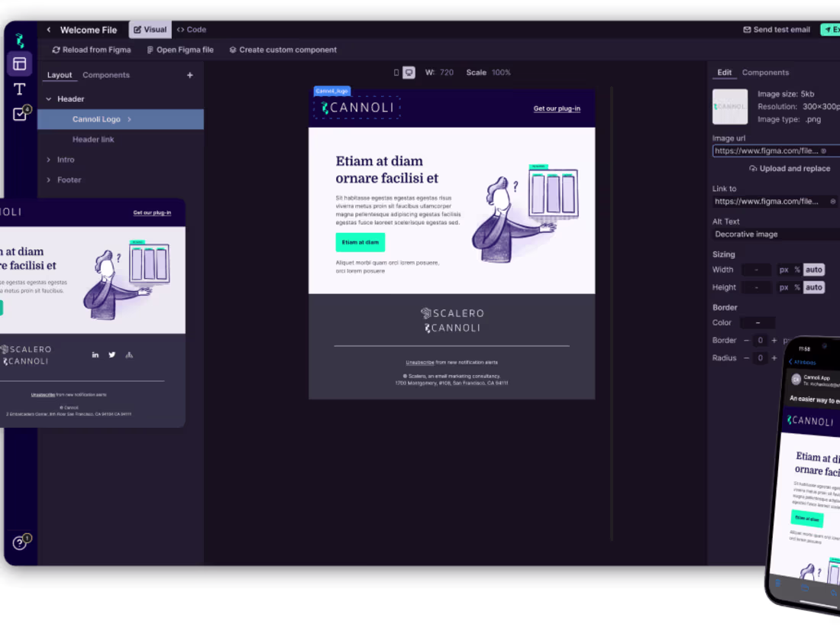Click the chevron next to Cannoli Logo
840x631 pixels.
pyautogui.click(x=129, y=119)
